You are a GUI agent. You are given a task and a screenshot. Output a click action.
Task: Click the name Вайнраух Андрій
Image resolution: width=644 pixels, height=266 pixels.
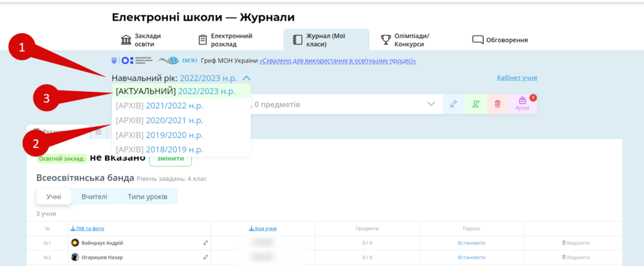click(102, 243)
